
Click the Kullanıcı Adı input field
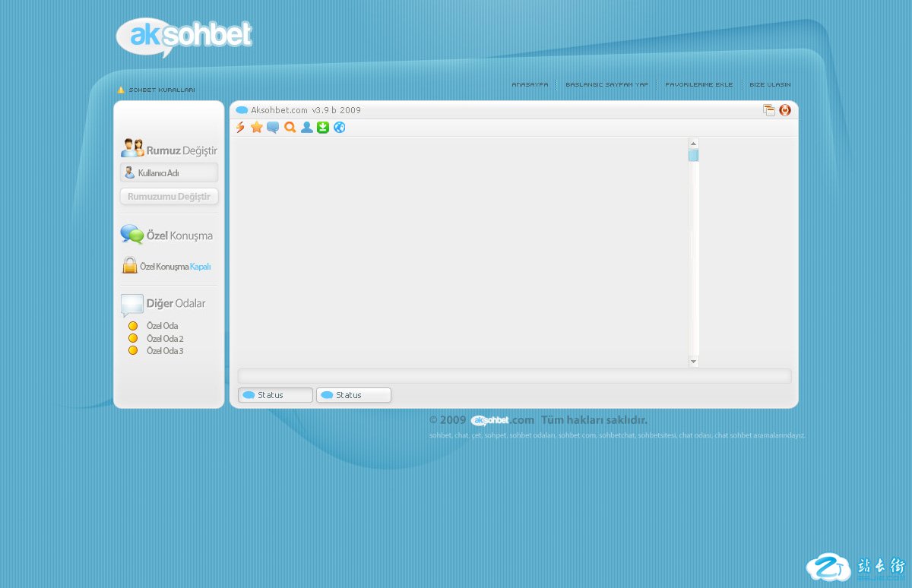pos(169,173)
